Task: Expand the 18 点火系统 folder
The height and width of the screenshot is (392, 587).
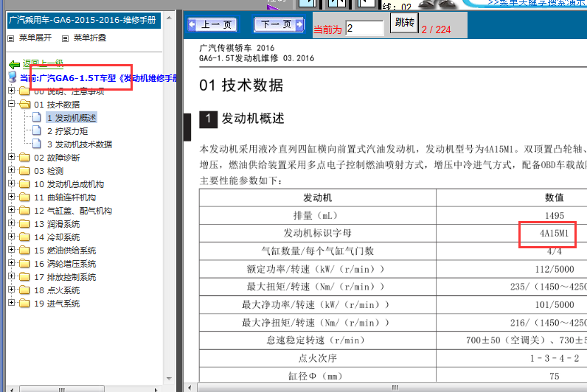Action: pyautogui.click(x=12, y=290)
